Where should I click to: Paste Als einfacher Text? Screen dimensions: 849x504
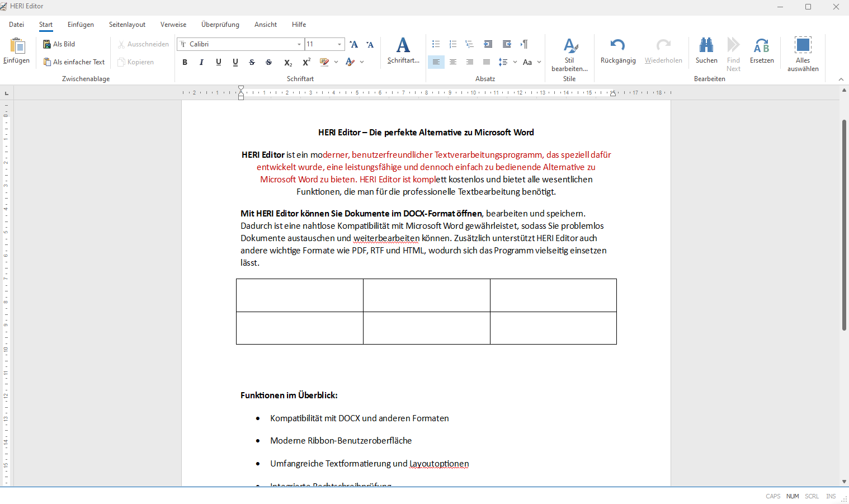tap(74, 62)
